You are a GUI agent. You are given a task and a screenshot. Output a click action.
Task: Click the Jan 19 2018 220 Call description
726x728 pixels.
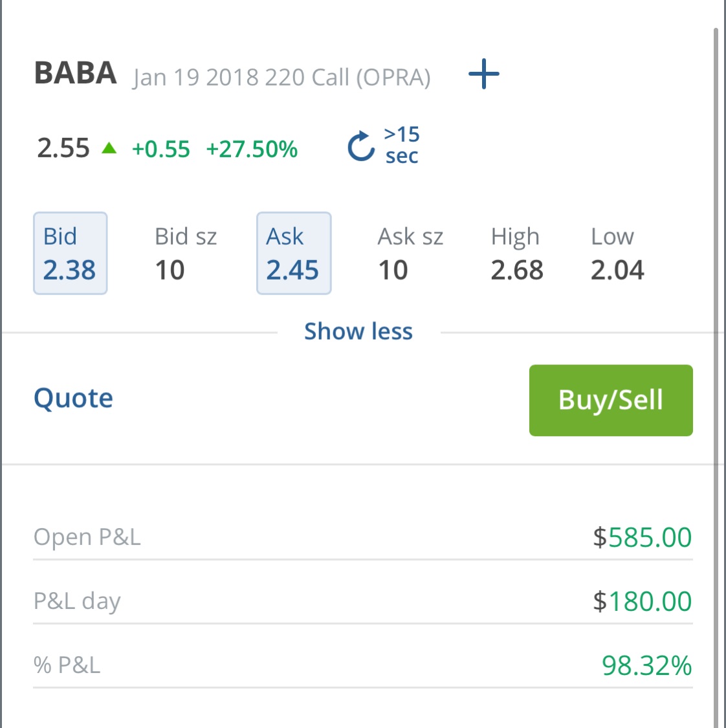pos(281,77)
